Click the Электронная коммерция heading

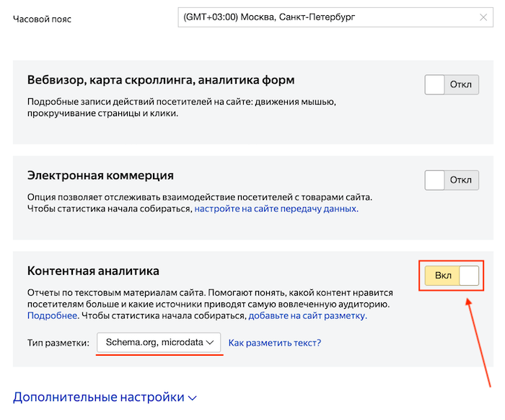tap(100, 175)
